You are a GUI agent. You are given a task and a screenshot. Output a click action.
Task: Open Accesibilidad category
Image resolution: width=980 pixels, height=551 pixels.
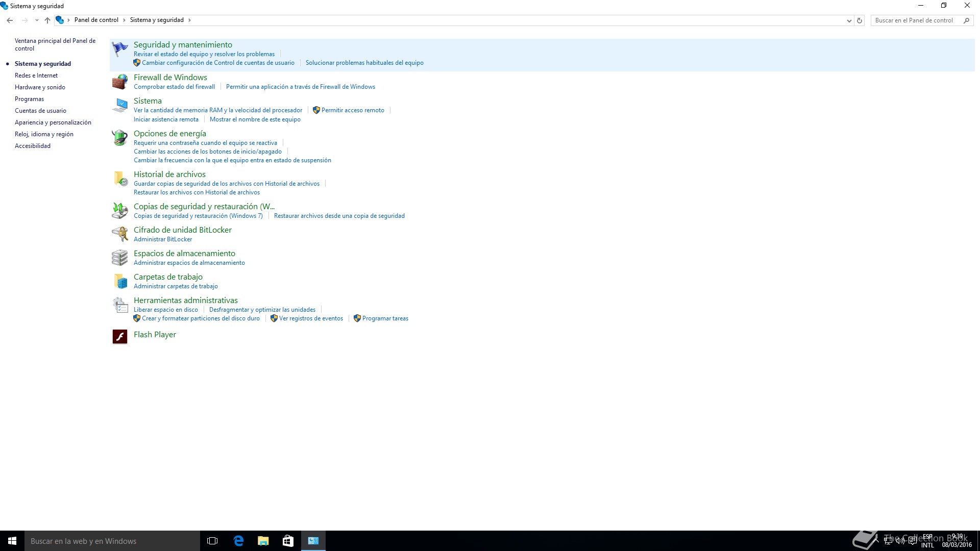(33, 146)
